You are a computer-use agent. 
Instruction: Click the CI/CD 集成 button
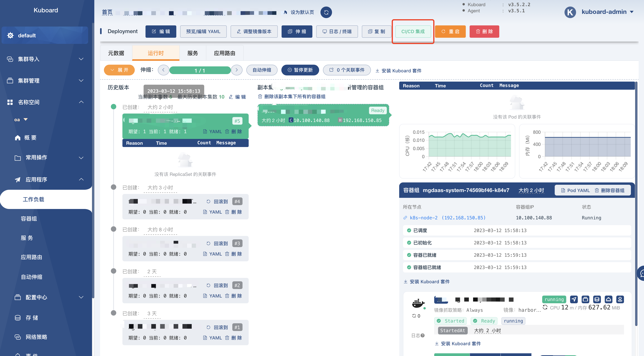413,32
